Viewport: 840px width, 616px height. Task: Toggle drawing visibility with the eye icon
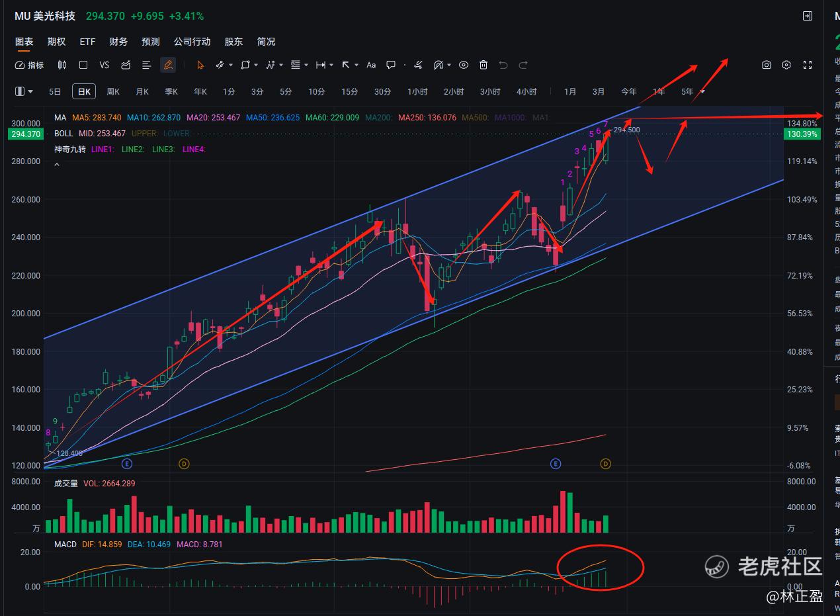(464, 65)
